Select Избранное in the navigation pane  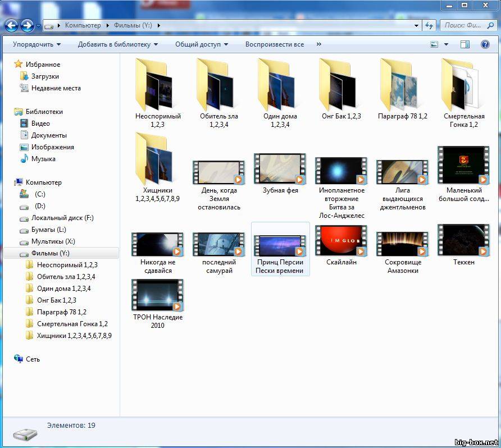[x=43, y=65]
